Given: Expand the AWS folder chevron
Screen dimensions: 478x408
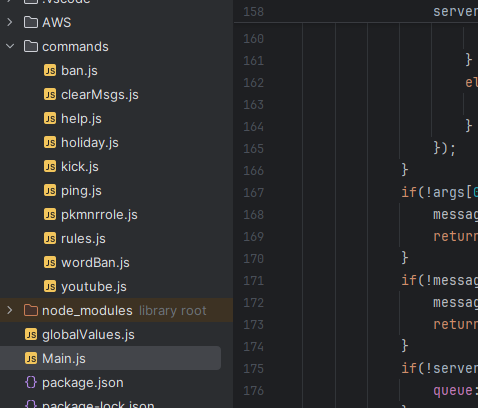Looking at the screenshot, I should [x=10, y=22].
